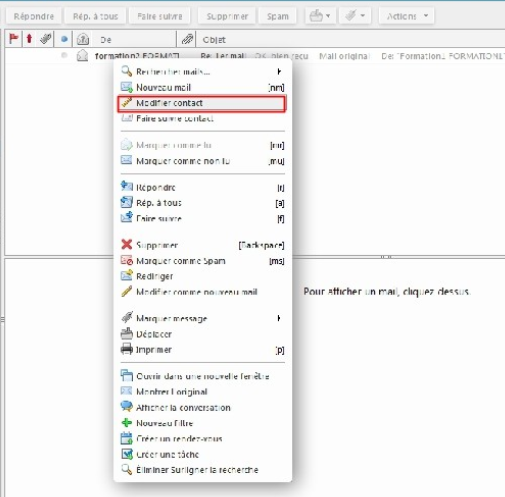505x497 pixels.
Task: Select Modifier contact in the context menu
Action: pos(202,103)
